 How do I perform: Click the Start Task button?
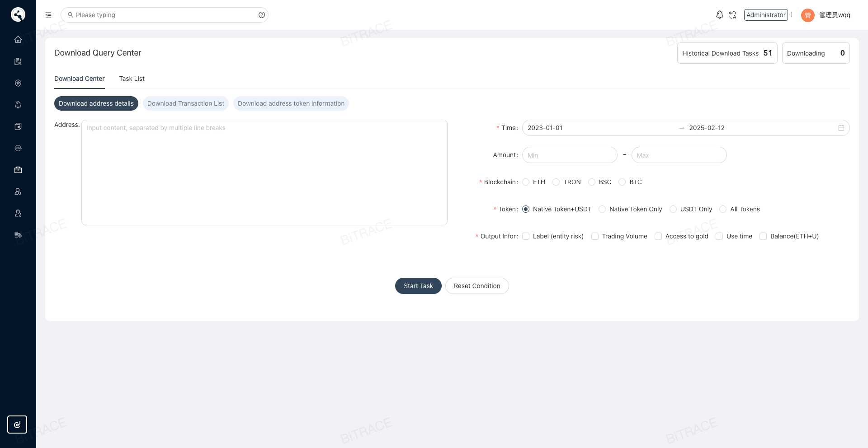pos(418,286)
